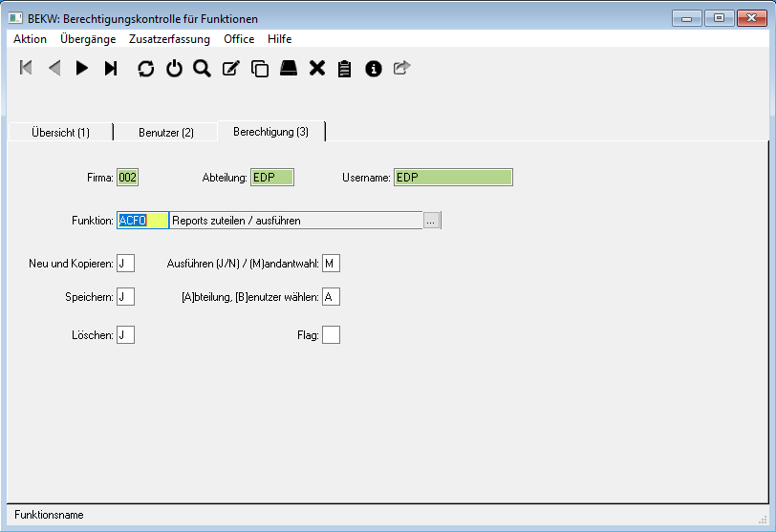Click the copy record icon

[259, 68]
